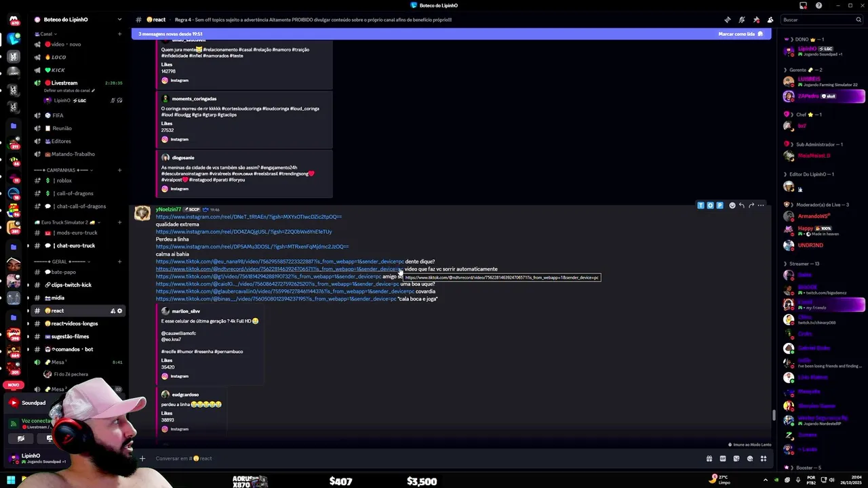Screen dimensions: 868x488
Task: Open notification settings bell-slash icon
Action: [742, 20]
